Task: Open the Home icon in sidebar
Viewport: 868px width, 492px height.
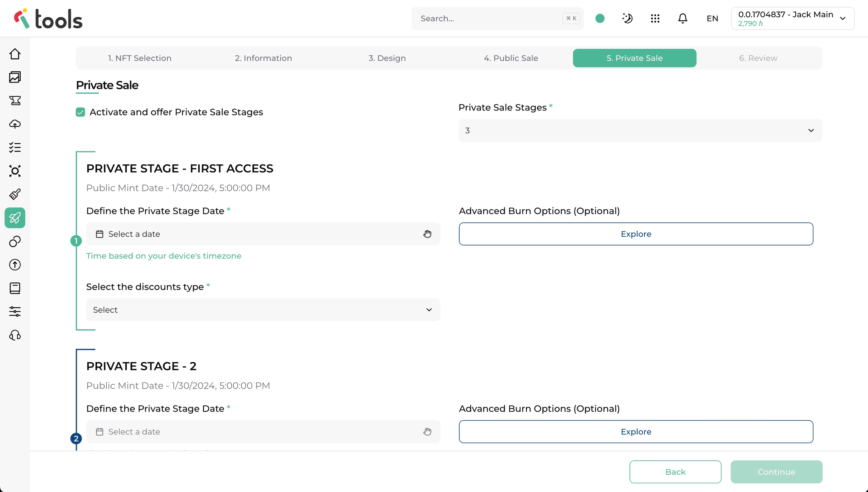Action: coord(15,54)
